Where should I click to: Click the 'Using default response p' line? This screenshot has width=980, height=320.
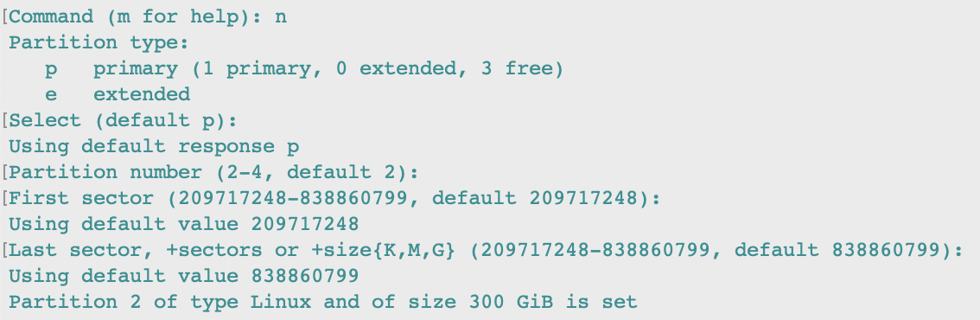tap(154, 147)
